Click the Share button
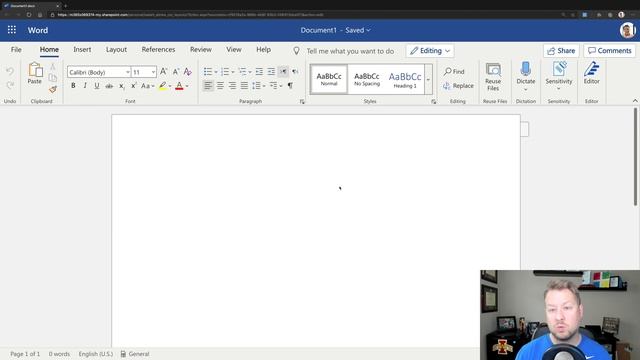The image size is (640, 360). [561, 51]
